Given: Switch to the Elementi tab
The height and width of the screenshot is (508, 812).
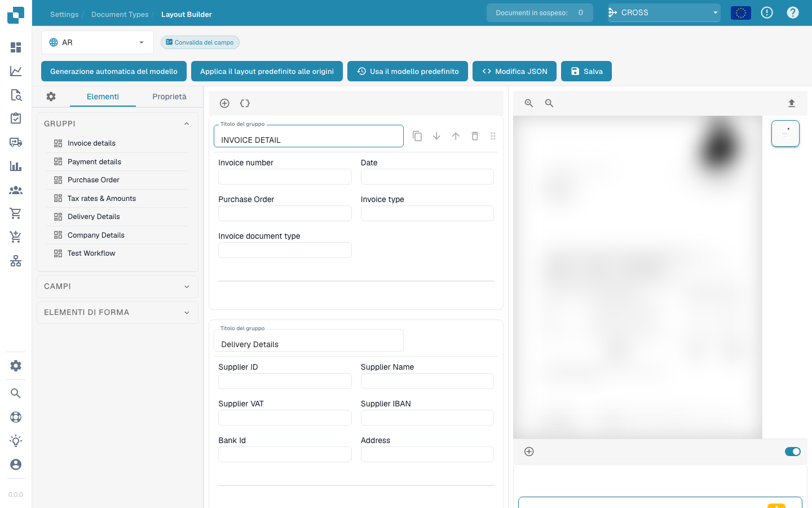Looking at the screenshot, I should [103, 97].
